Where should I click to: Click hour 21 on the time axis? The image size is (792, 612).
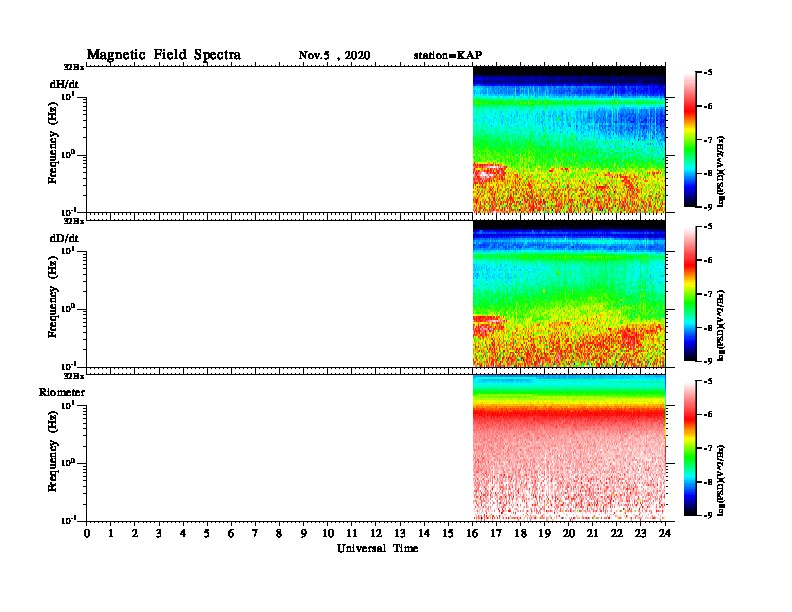[592, 534]
